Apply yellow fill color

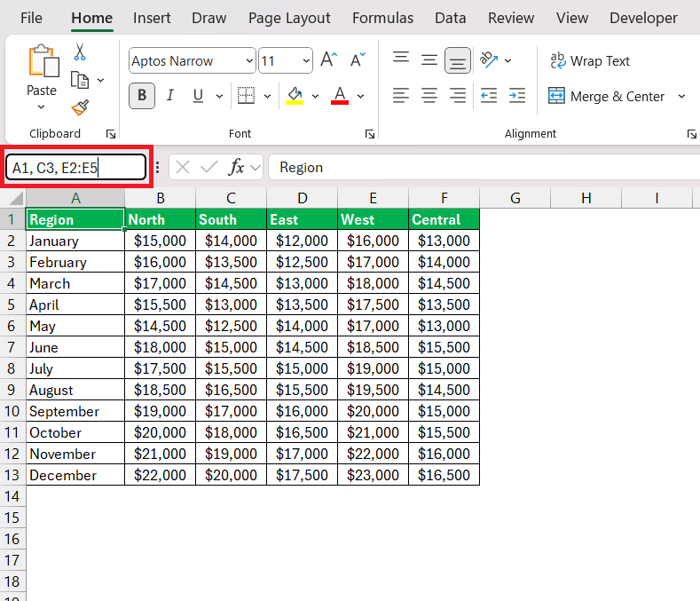tap(295, 96)
